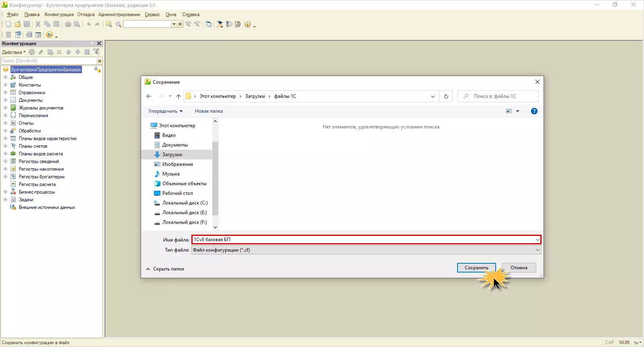Viewport: 644px width, 347px height.
Task: Click the Configuration panel Поиск field
Action: [x=49, y=61]
